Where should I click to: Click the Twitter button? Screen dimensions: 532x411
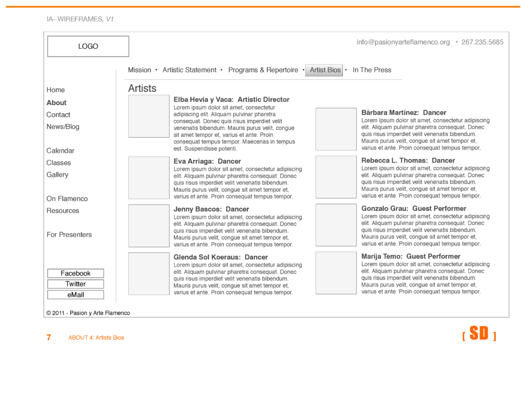pyautogui.click(x=75, y=284)
